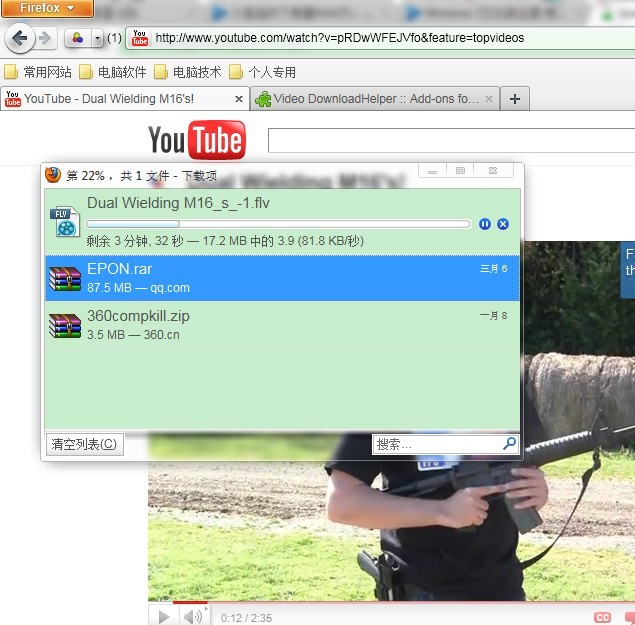Open the DownloadHelper dropdown arrow
Screen dimensions: 635x625
tap(97, 39)
